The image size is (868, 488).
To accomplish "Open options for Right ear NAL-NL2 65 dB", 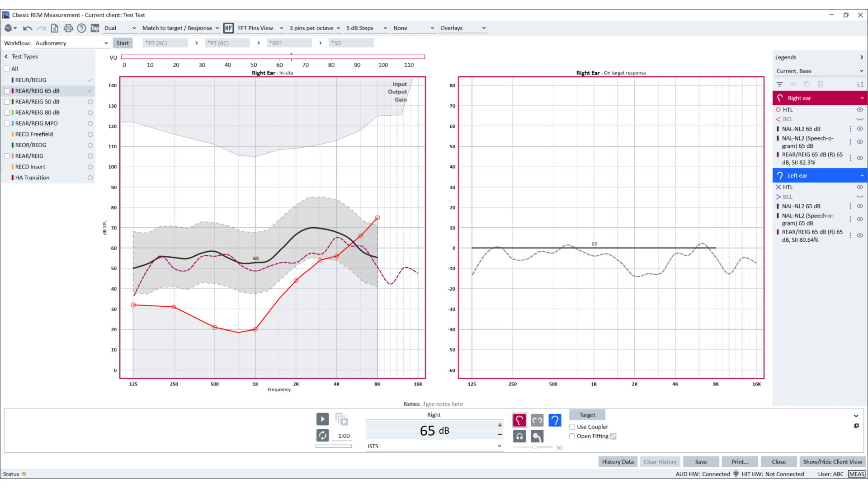I will 850,129.
